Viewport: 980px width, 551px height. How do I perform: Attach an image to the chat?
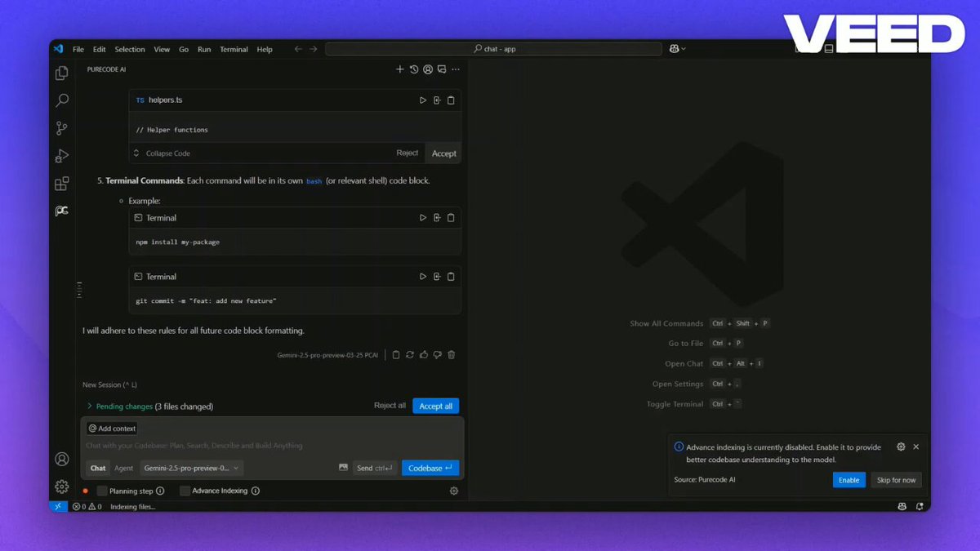click(343, 468)
